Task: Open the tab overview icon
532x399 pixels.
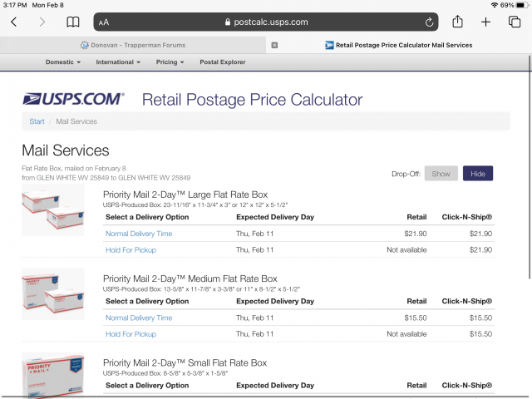Action: point(515,22)
